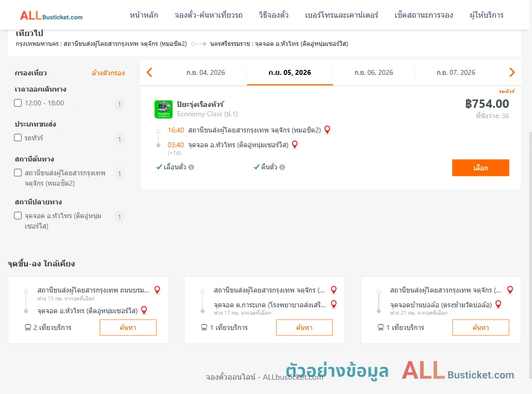Open the หน้าหลัก menu item

click(144, 15)
